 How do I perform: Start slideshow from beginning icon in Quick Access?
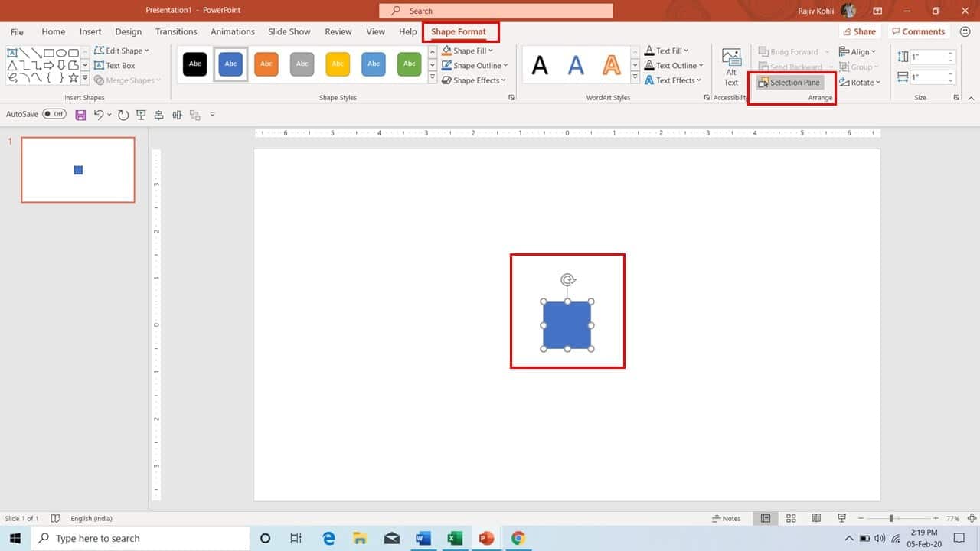click(141, 115)
